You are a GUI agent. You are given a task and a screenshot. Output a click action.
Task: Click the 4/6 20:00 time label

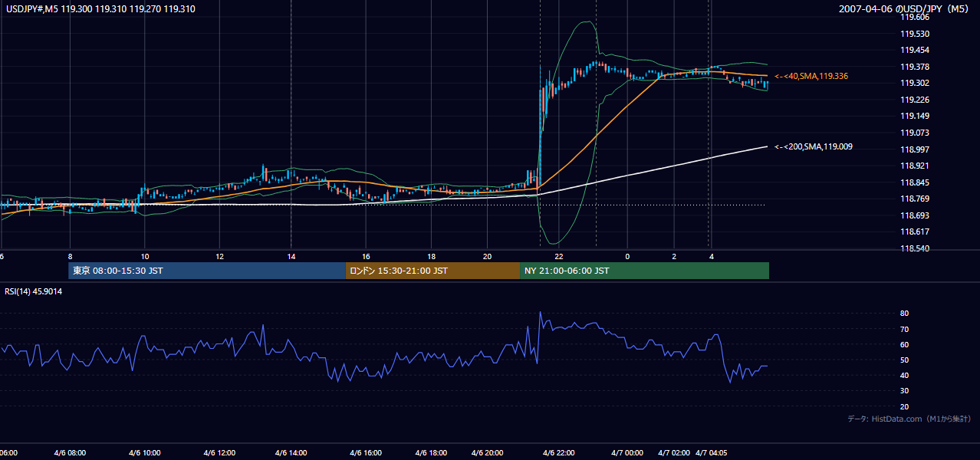[x=488, y=452]
